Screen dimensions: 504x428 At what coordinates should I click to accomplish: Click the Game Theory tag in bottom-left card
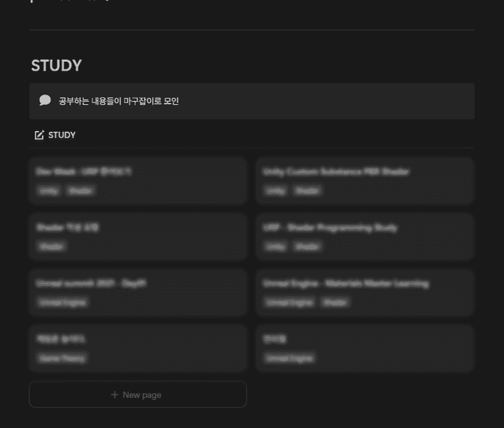coord(62,358)
